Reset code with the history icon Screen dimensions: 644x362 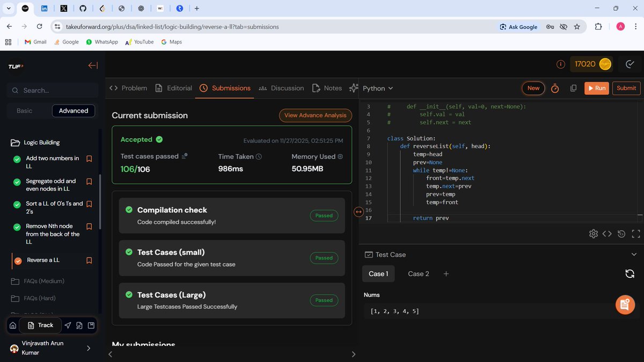tap(621, 234)
